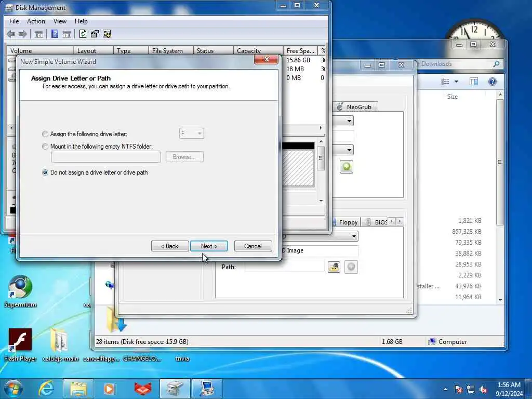The height and width of the screenshot is (399, 532).
Task: Click EasyBCD tab scroll left arrow
Action: 392,221
